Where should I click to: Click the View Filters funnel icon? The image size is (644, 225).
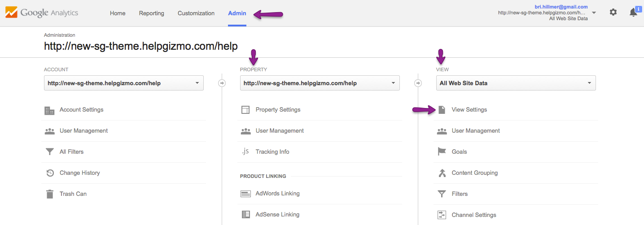tap(442, 194)
